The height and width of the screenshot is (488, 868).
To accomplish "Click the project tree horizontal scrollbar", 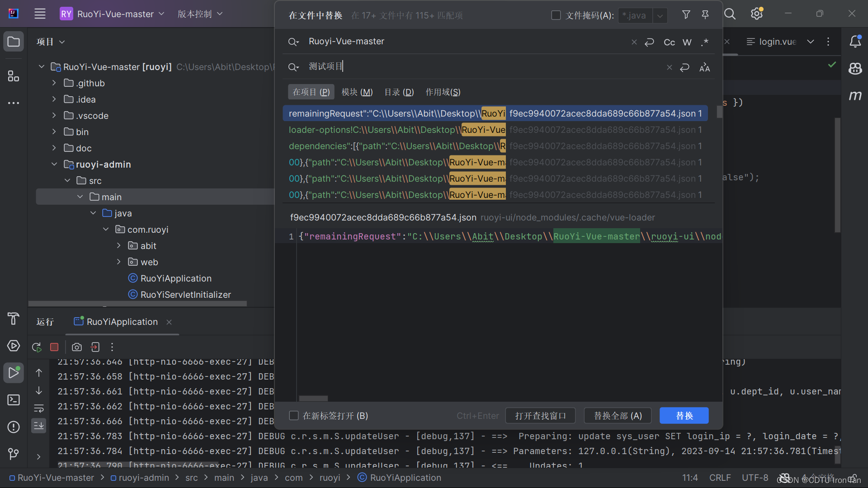I will coord(137,304).
